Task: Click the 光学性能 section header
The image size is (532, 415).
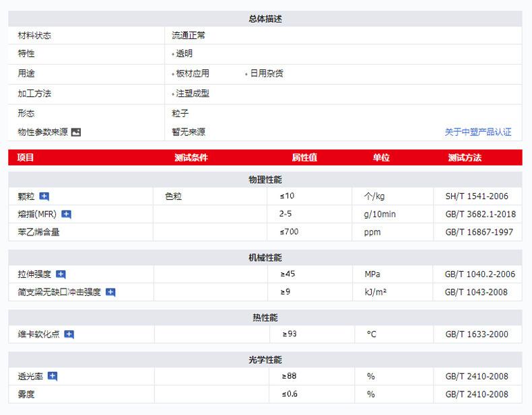Action: point(265,360)
